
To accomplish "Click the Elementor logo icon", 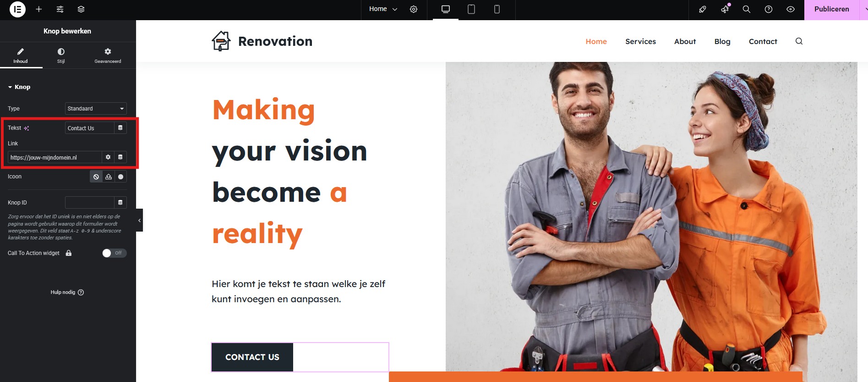I will (x=17, y=9).
